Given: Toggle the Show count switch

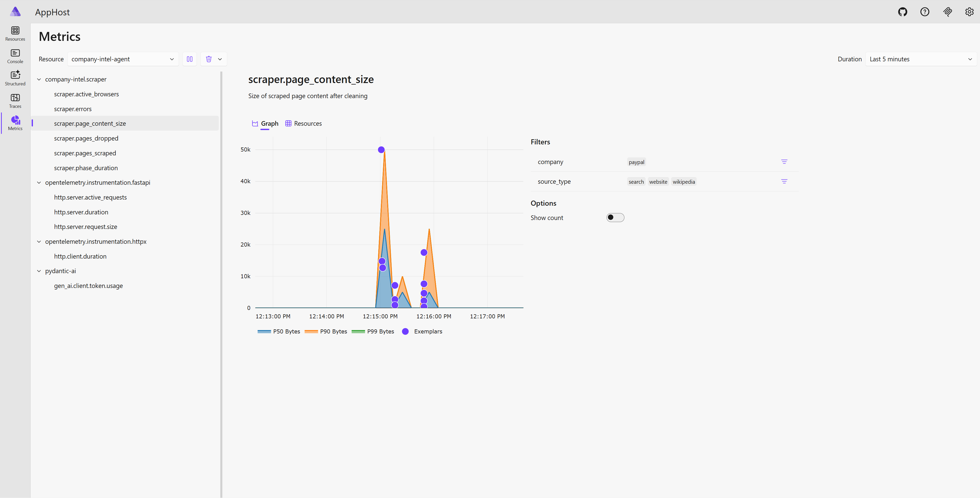Looking at the screenshot, I should [x=615, y=217].
